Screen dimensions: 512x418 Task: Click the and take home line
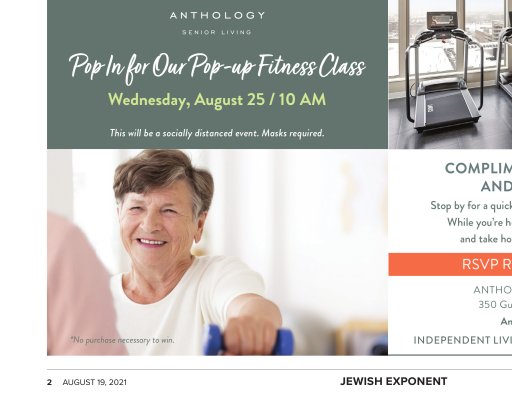(486, 239)
